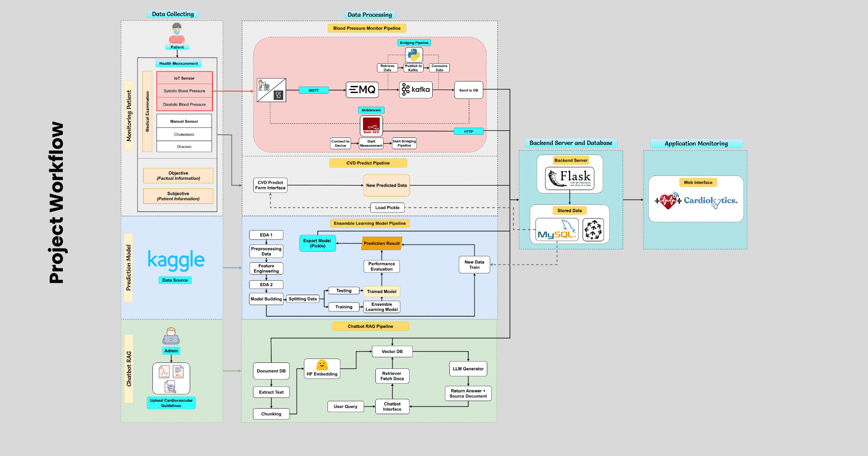This screenshot has width=868, height=456.
Task: Click the orange Prediction Result box
Action: [382, 243]
